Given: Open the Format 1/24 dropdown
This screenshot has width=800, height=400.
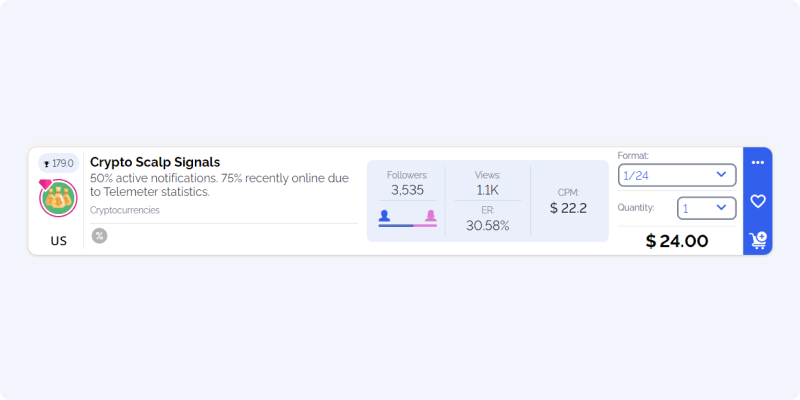Looking at the screenshot, I should click(677, 175).
